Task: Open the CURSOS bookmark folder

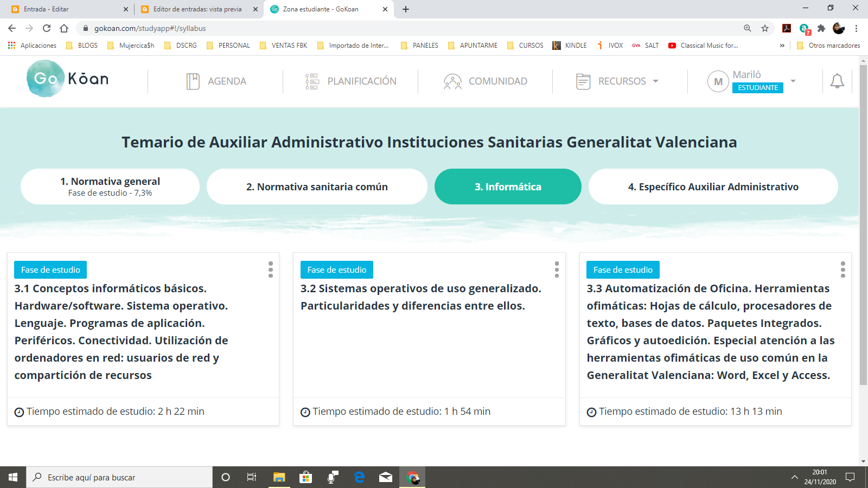Action: pos(525,46)
